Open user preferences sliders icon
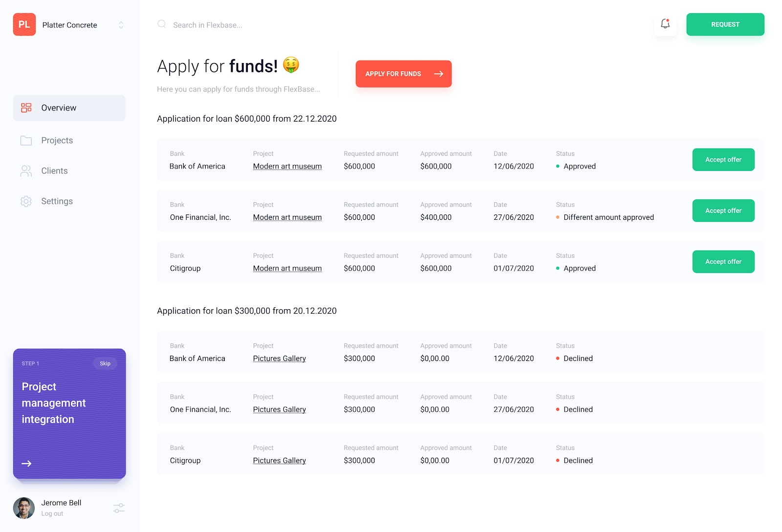 [119, 508]
